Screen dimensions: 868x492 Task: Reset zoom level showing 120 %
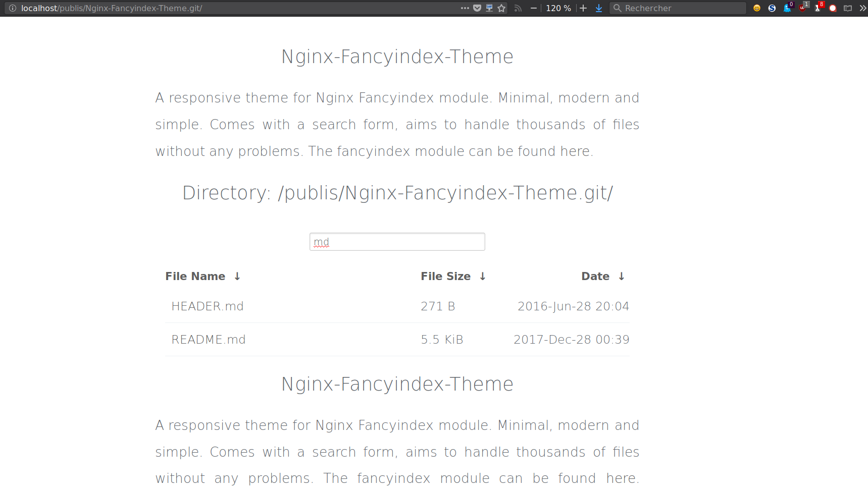pyautogui.click(x=558, y=8)
